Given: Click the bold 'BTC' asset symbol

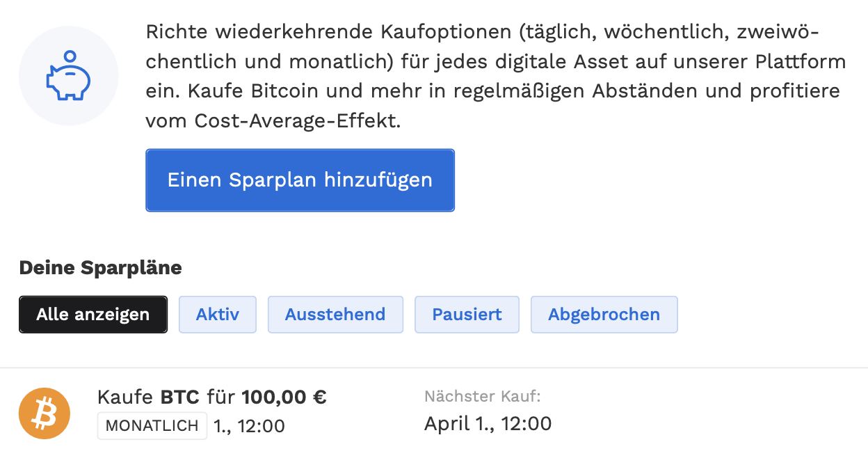Looking at the screenshot, I should pos(180,397).
